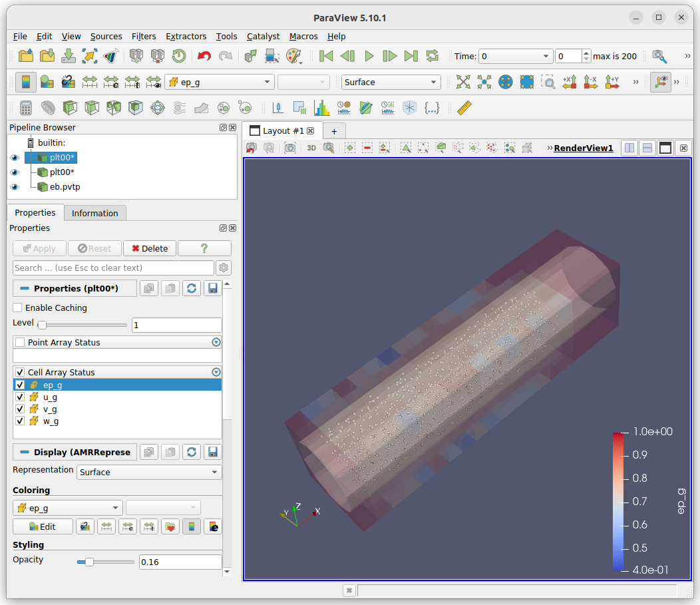Click the Reset Camera icon

(x=463, y=82)
